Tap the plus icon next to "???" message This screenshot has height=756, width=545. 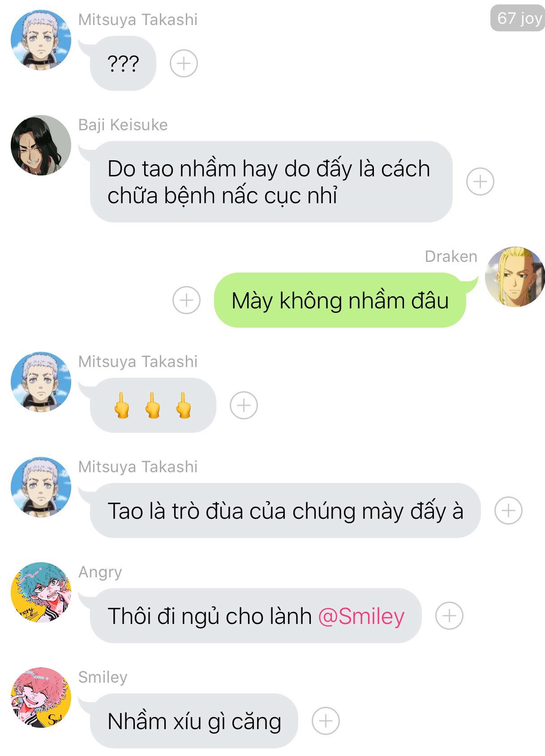pos(184,63)
